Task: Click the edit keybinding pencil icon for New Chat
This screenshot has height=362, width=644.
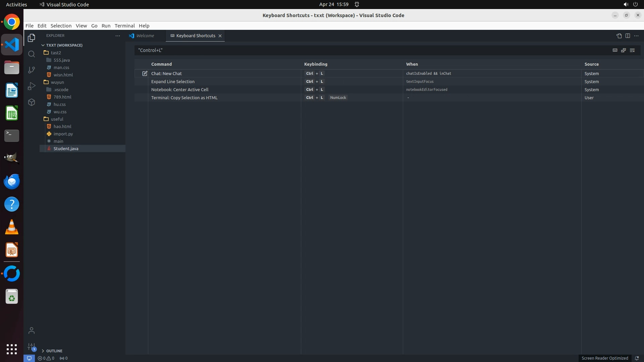Action: [x=145, y=73]
